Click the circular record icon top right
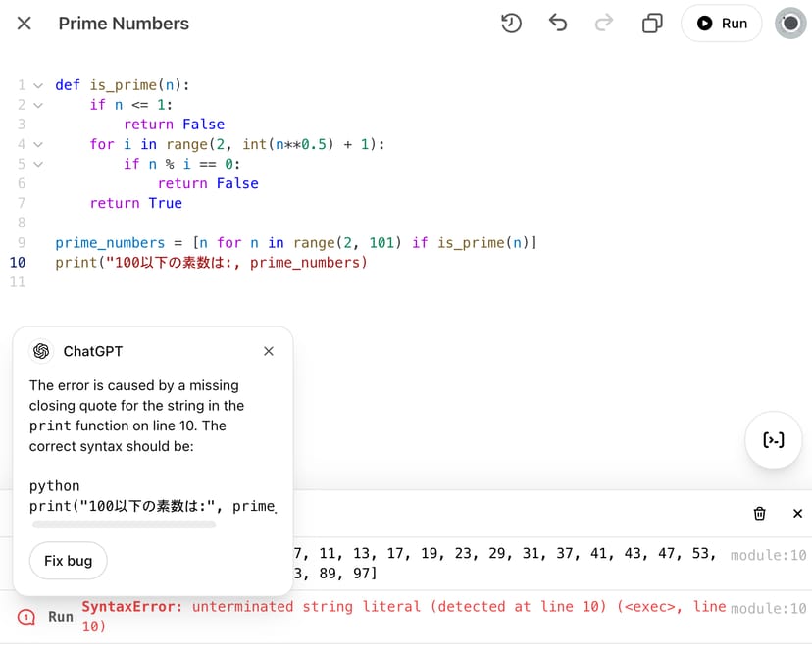The height and width of the screenshot is (652, 812). [x=790, y=24]
